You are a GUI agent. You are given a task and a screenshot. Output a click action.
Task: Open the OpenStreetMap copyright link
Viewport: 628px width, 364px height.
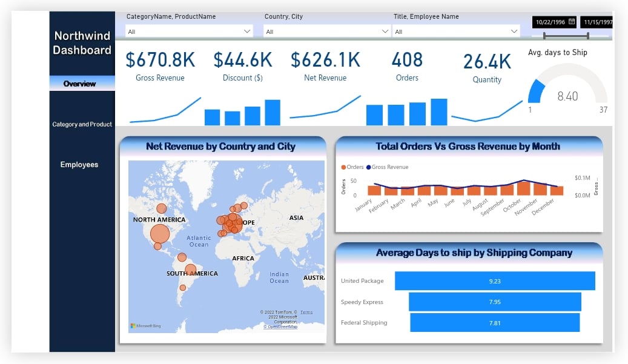coord(280,326)
